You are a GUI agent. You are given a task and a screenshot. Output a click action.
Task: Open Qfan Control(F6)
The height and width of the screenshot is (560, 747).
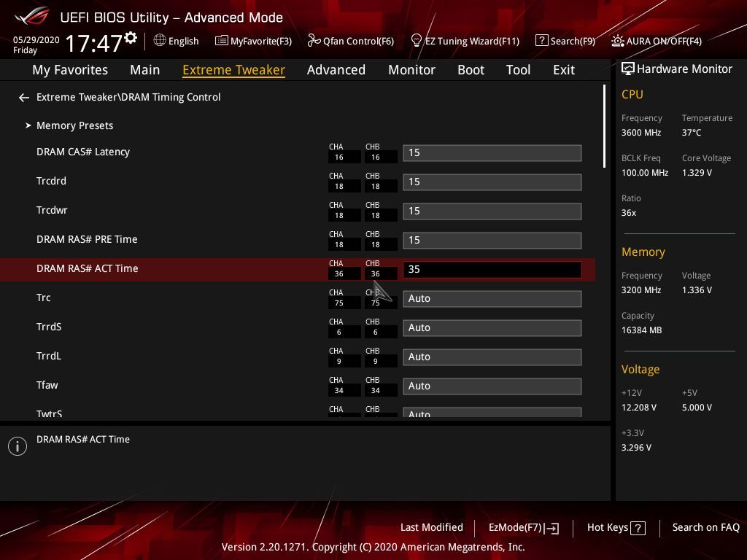coord(358,41)
